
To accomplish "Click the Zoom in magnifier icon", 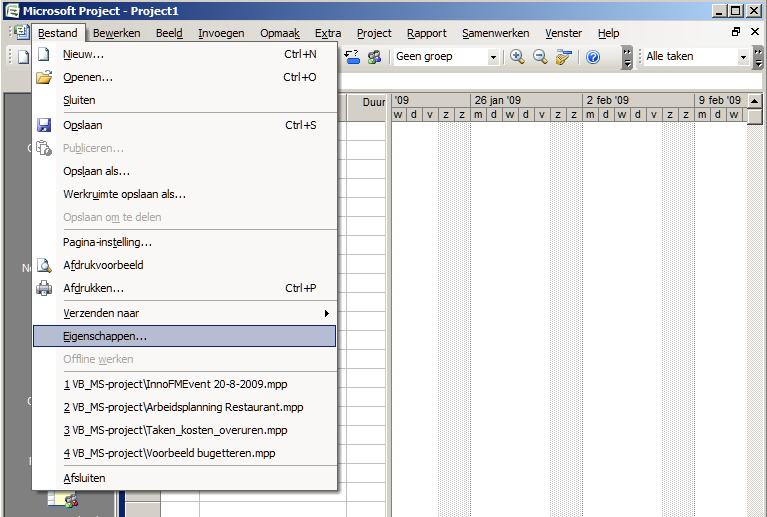I will [517, 57].
